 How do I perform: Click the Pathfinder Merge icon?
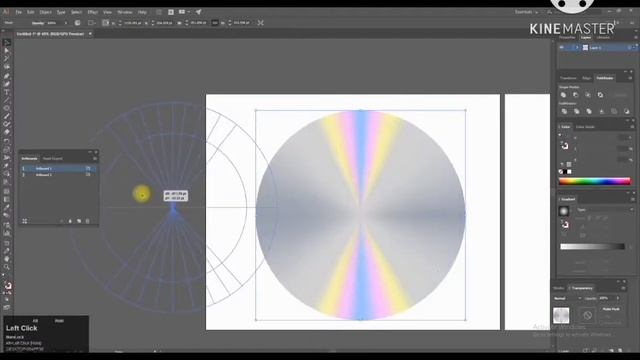(x=589, y=111)
